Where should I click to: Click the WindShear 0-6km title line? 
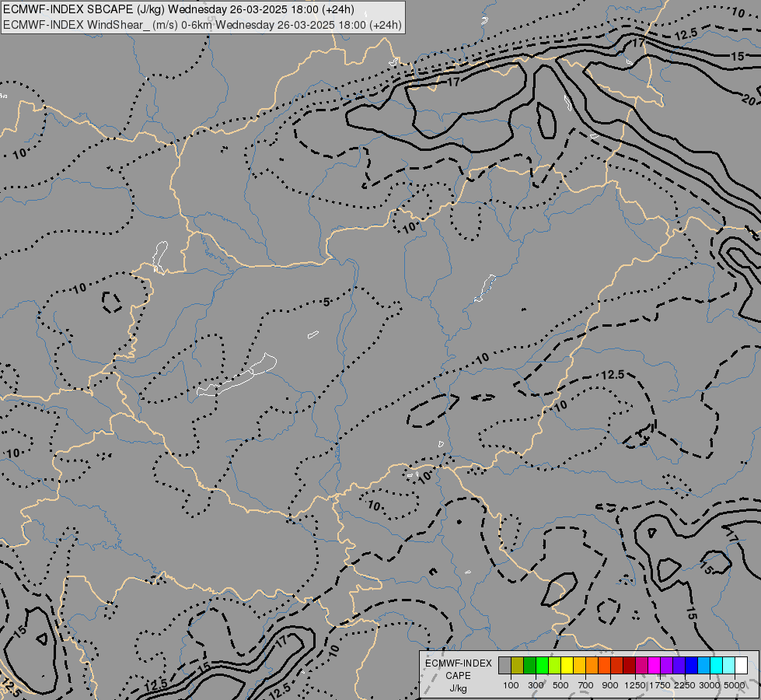click(x=202, y=25)
